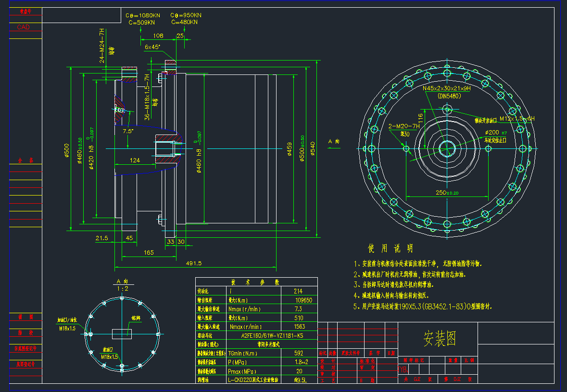Click the 7.5° angle dimension
Viewport: 567px width, 392px height.
coord(128,131)
